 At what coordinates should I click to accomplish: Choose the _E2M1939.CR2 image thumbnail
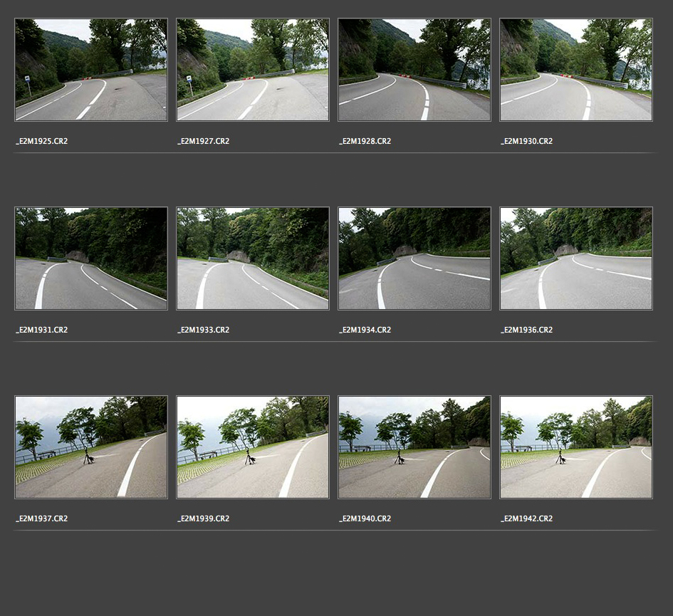pyautogui.click(x=253, y=447)
